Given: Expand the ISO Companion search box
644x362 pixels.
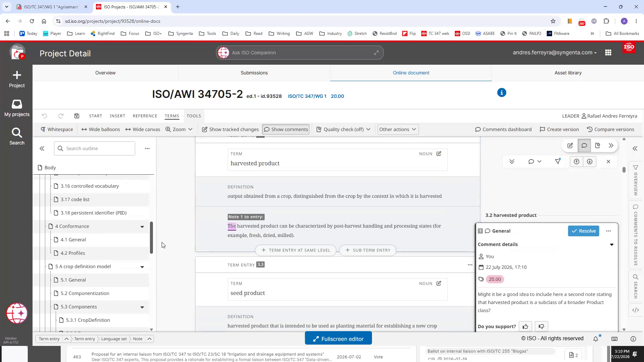Looking at the screenshot, I should pyautogui.click(x=376, y=53).
